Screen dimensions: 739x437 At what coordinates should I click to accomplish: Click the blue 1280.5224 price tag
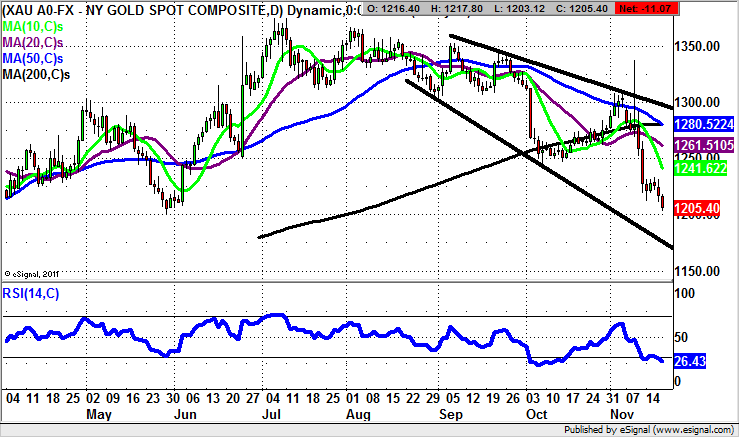(x=703, y=124)
